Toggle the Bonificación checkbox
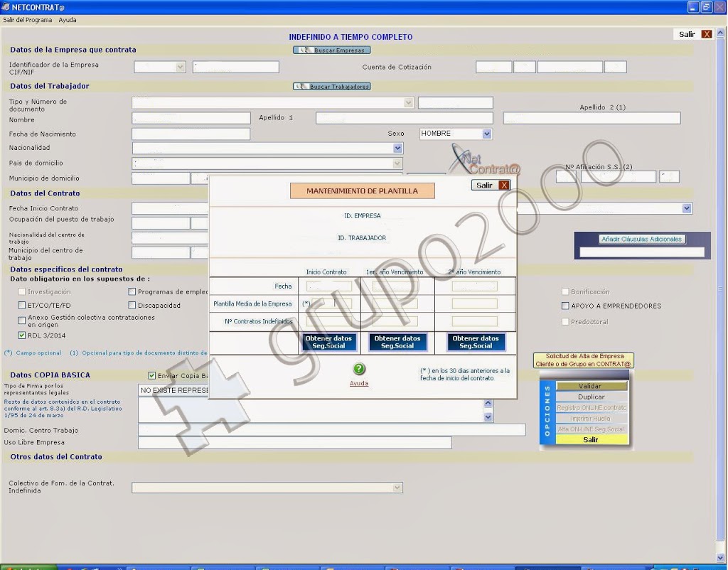 (x=565, y=291)
